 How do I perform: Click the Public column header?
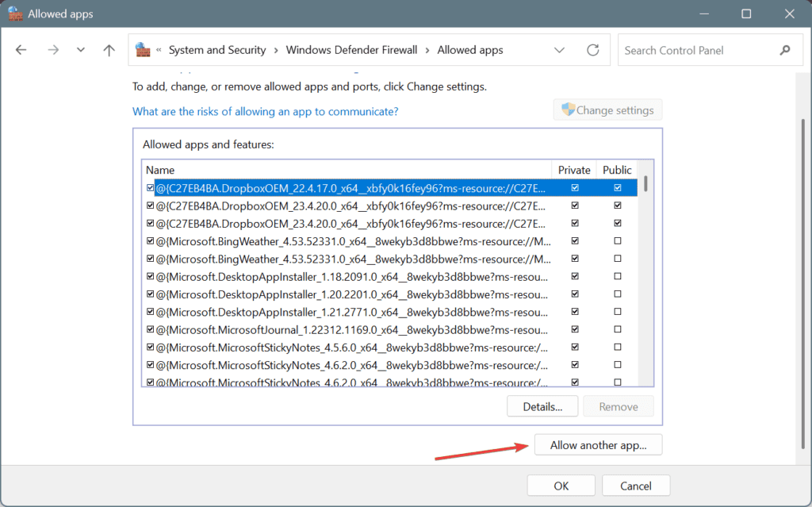coord(617,170)
